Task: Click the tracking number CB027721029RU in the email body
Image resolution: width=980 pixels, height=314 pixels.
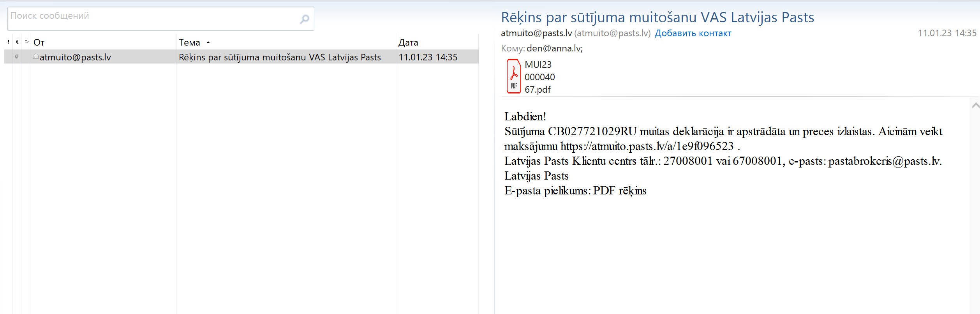Action: 592,131
